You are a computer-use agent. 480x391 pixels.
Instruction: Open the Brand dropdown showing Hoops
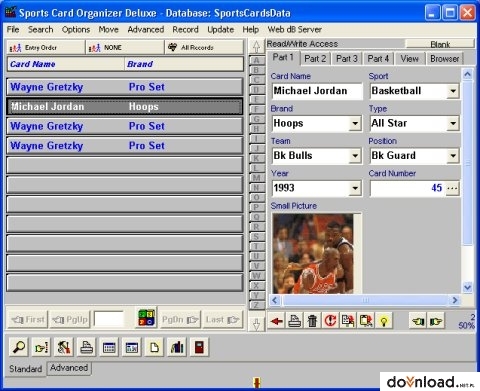(355, 123)
